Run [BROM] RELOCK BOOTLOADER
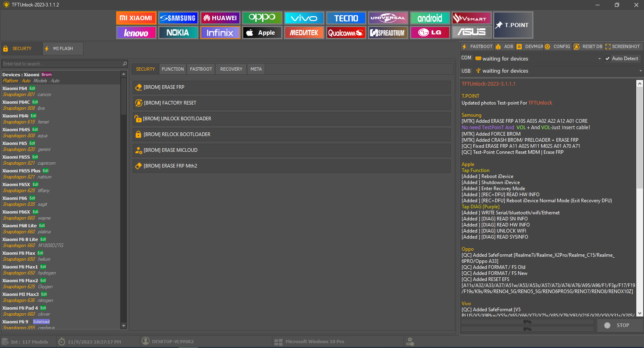Viewport: 644px width, 348px height. point(291,134)
